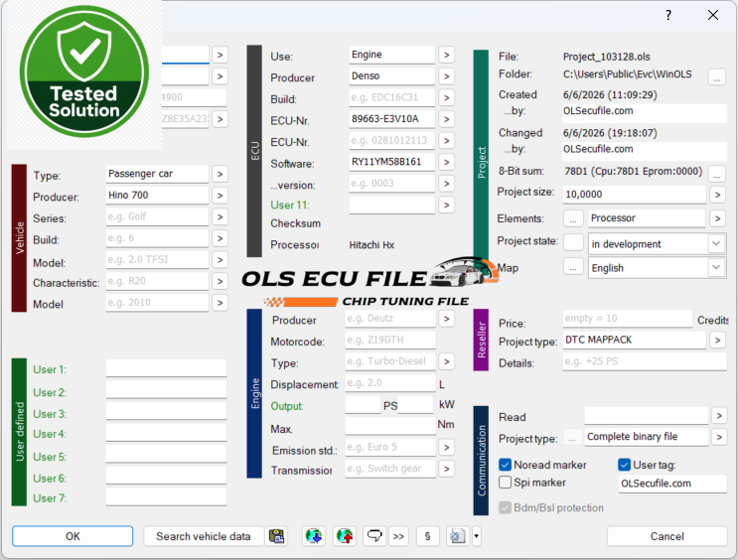Click into the Displacement input field
The height and width of the screenshot is (560, 738).
coord(390,382)
